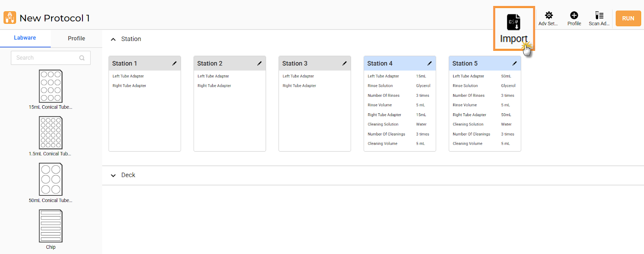Edit Station 1 with pencil icon
The image size is (644, 254).
coord(174,63)
